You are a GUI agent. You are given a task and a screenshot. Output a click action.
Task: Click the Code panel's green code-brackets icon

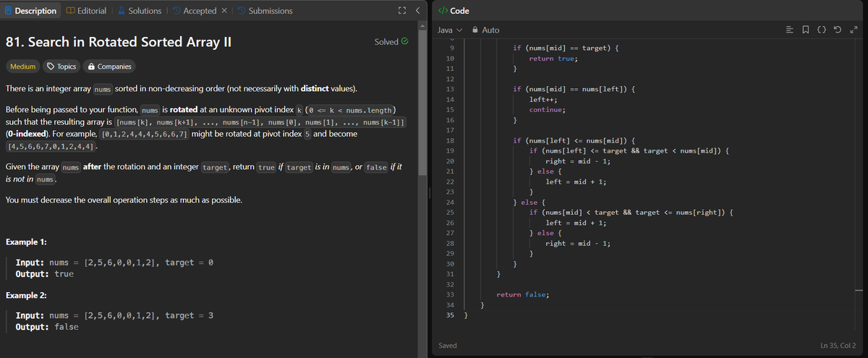coord(443,11)
